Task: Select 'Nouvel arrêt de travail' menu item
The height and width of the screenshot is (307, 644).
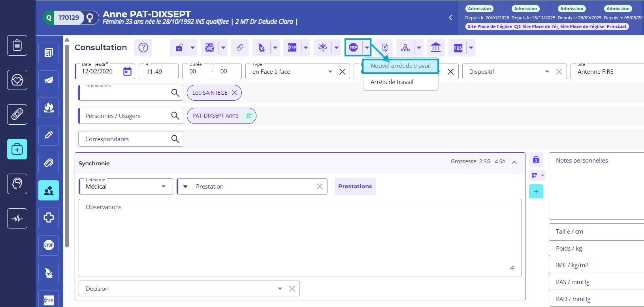Action: 400,66
